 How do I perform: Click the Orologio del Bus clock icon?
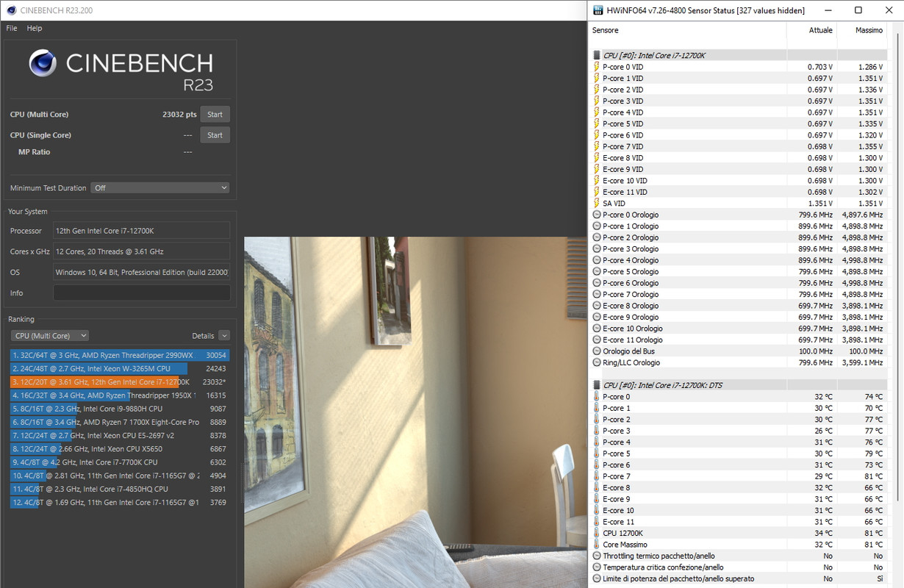596,351
